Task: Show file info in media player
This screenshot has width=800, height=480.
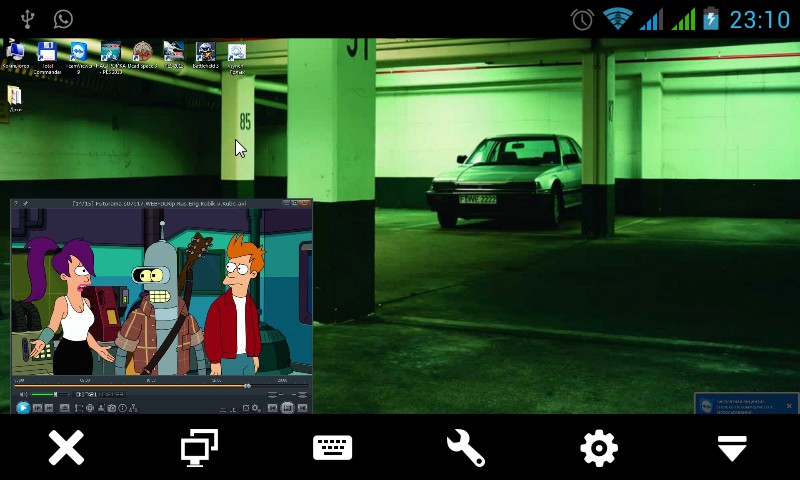Action: [x=122, y=408]
